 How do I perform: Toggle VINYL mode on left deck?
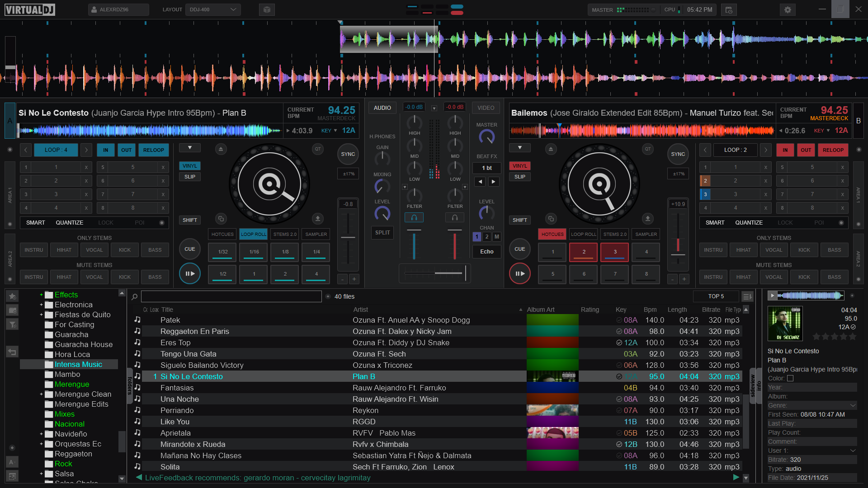coord(190,166)
